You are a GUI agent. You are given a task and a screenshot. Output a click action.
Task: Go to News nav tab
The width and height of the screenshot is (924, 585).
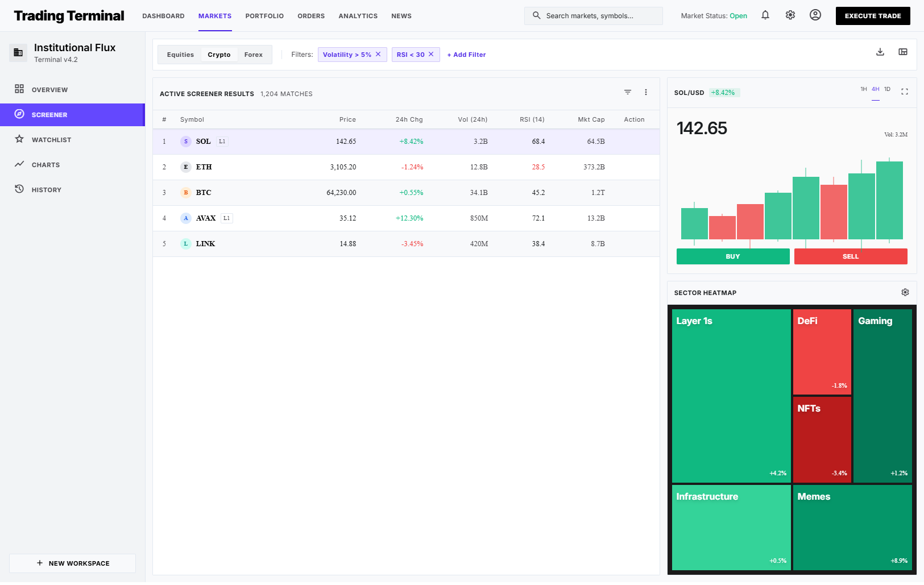401,16
